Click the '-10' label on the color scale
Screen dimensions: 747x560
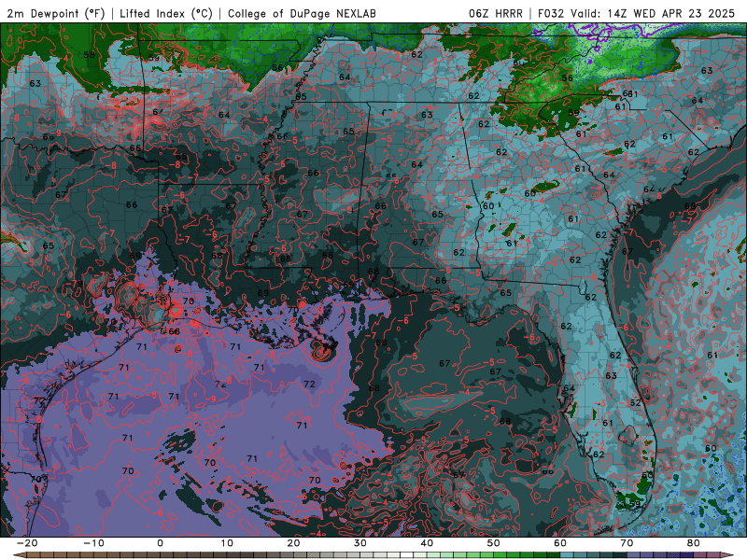tap(93, 543)
